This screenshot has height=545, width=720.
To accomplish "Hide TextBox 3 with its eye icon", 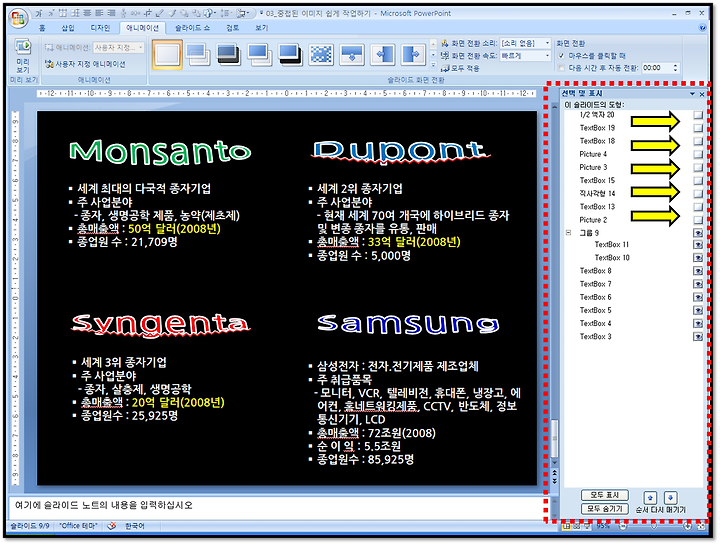I will click(698, 337).
